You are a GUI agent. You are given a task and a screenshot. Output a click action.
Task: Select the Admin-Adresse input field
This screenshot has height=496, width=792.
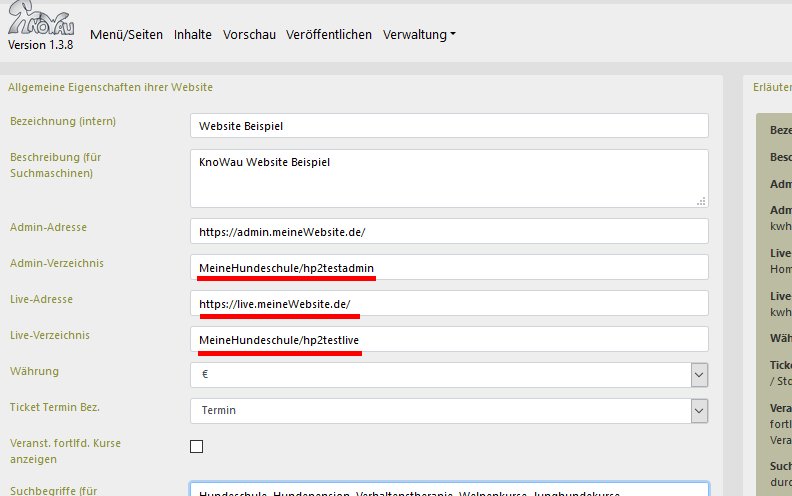(448, 231)
